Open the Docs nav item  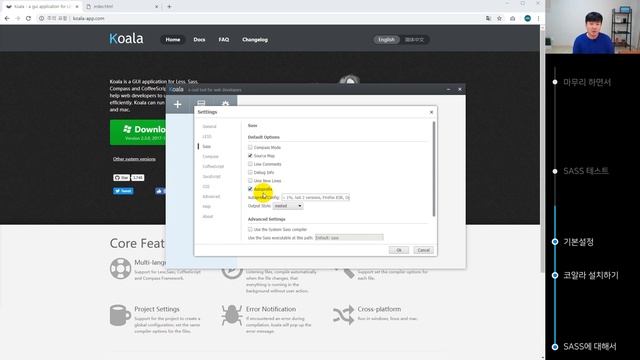tap(199, 40)
